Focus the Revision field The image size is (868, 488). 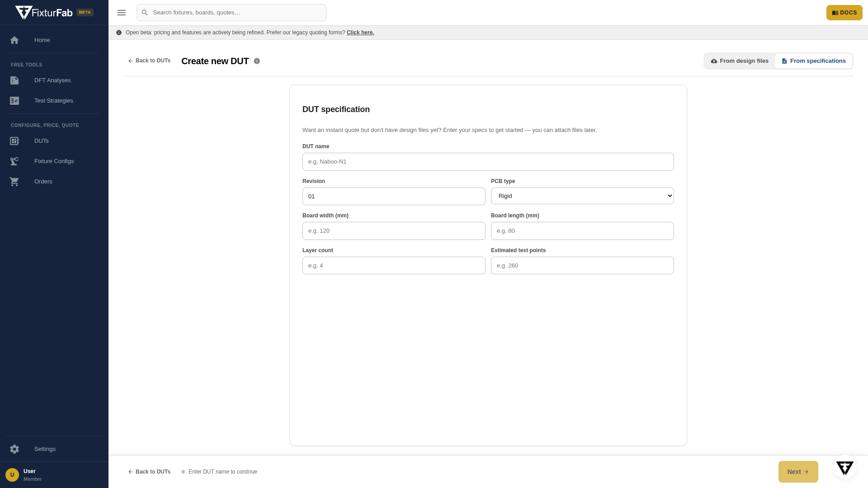[394, 197]
